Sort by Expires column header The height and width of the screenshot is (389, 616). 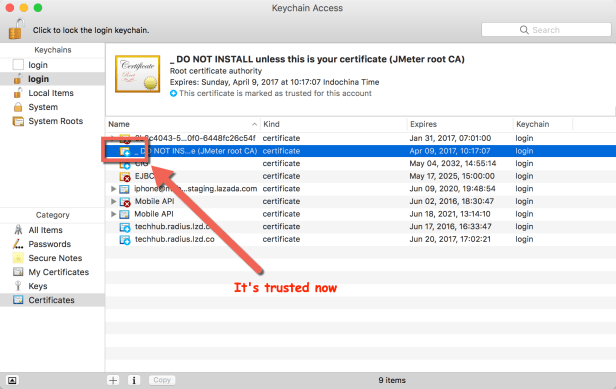[460, 124]
